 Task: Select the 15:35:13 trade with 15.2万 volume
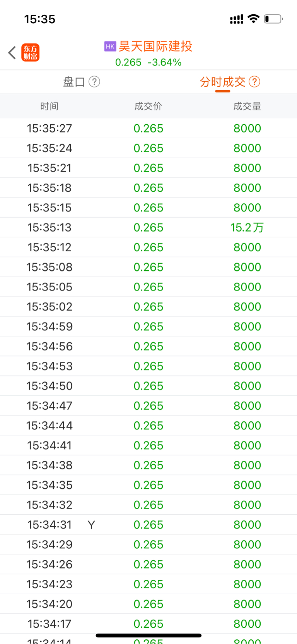pyautogui.click(x=148, y=227)
